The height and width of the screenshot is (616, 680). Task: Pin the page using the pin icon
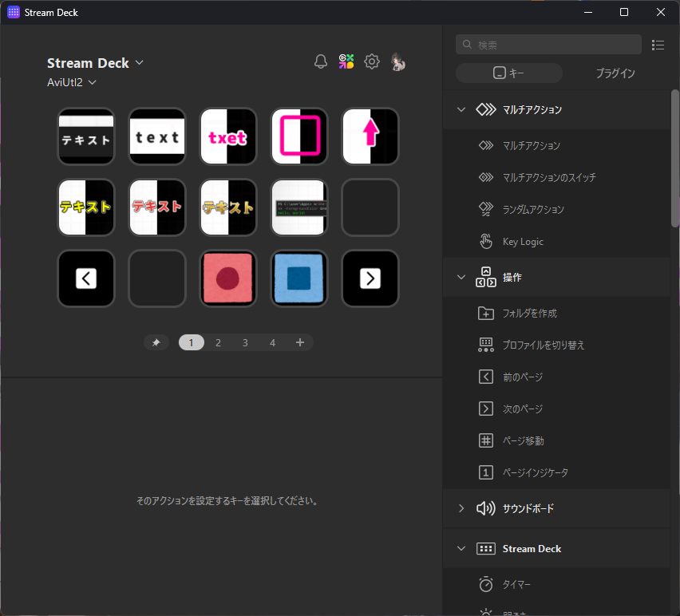coord(156,342)
